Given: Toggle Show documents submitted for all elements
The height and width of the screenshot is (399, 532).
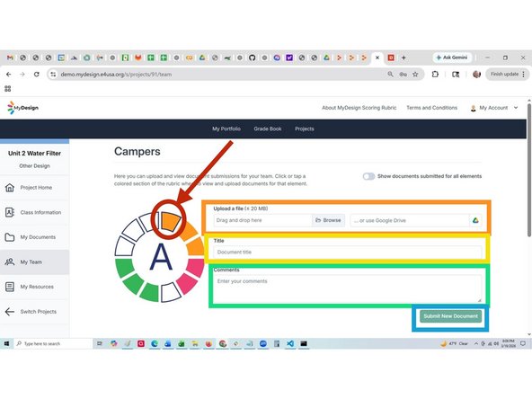Looking at the screenshot, I should tap(368, 176).
